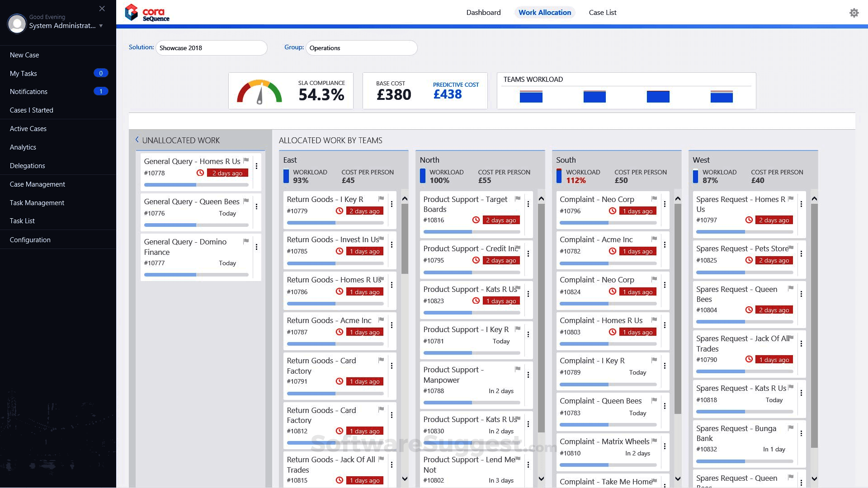Open the Solution dropdown showing Showcase 2018
The image size is (868, 488).
(211, 48)
